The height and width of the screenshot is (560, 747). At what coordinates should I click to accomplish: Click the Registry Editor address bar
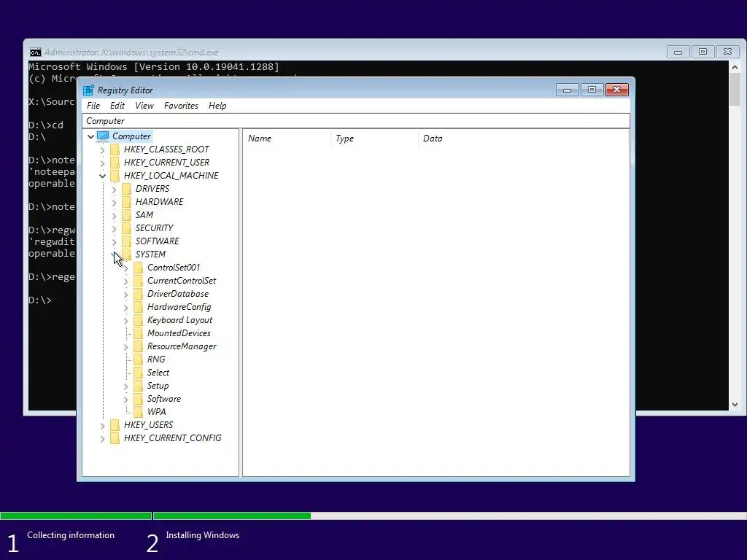pos(356,121)
